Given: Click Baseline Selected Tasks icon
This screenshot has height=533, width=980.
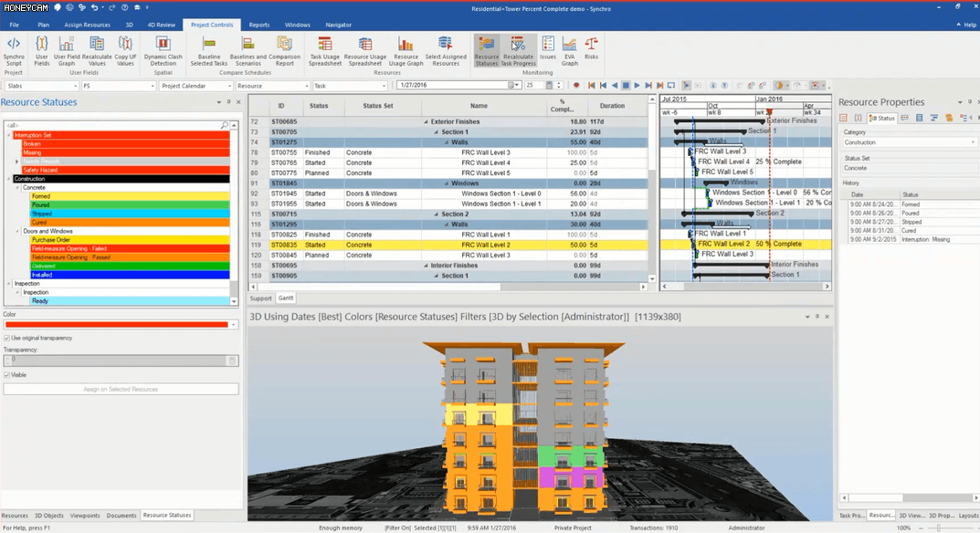Looking at the screenshot, I should [x=209, y=50].
